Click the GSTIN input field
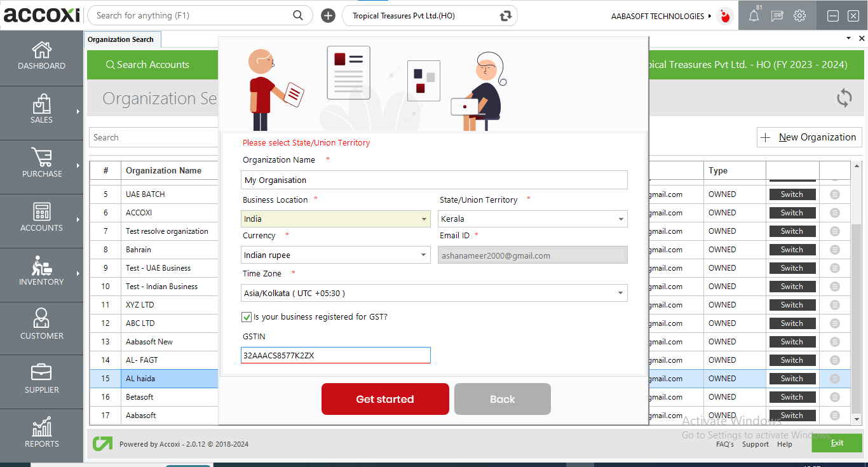868x467 pixels. tap(336, 355)
